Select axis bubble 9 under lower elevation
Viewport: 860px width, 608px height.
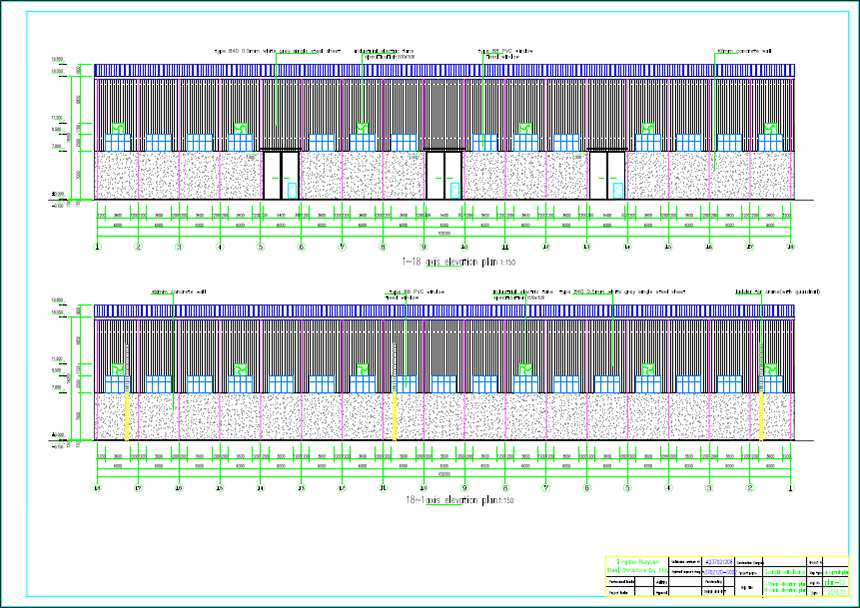[464, 488]
